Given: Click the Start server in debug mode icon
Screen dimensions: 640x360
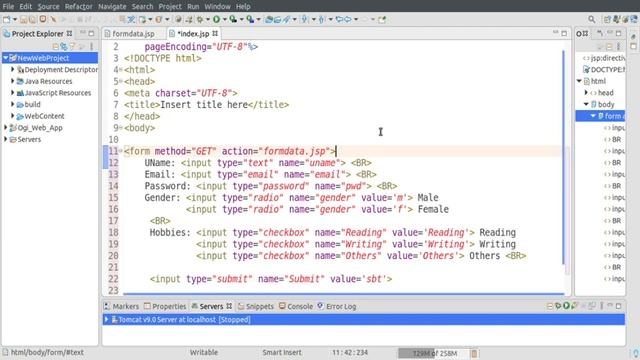Looking at the screenshot, I should click(x=558, y=306).
